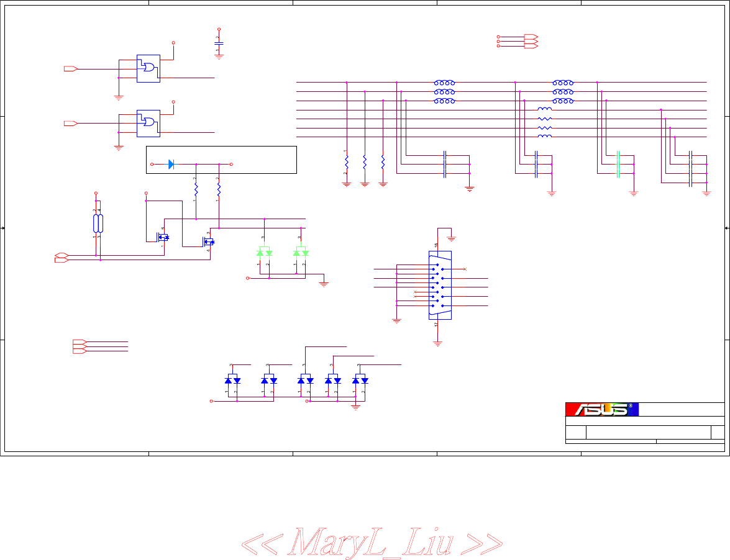Select the top port of three at lower left
Screen dimensions: 730x560
click(80, 342)
